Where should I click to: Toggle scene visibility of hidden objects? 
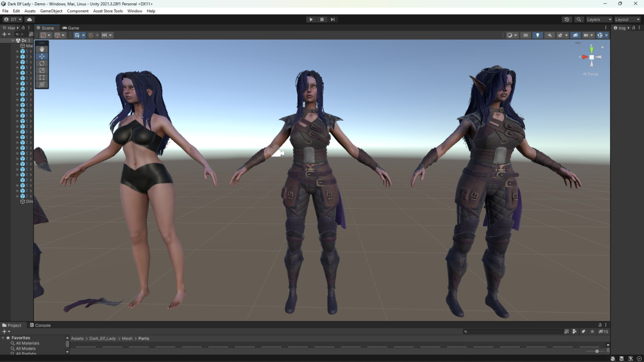point(575,35)
